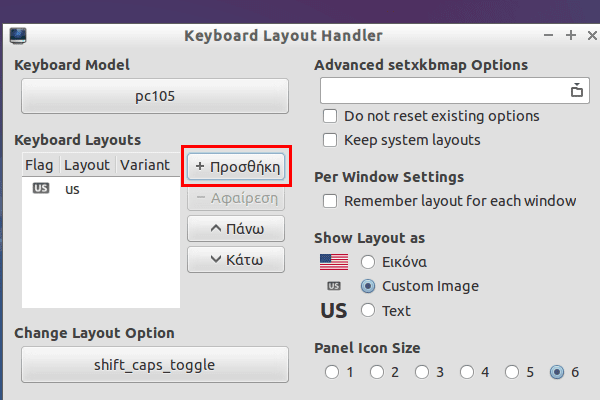The height and width of the screenshot is (400, 600).
Task: Select Εικόνα display option
Action: click(368, 262)
